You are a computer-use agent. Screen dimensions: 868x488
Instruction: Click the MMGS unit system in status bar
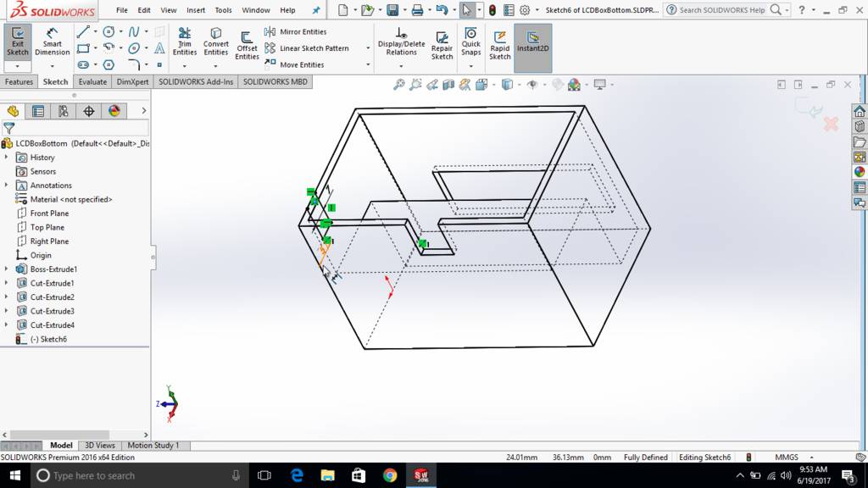pos(786,457)
